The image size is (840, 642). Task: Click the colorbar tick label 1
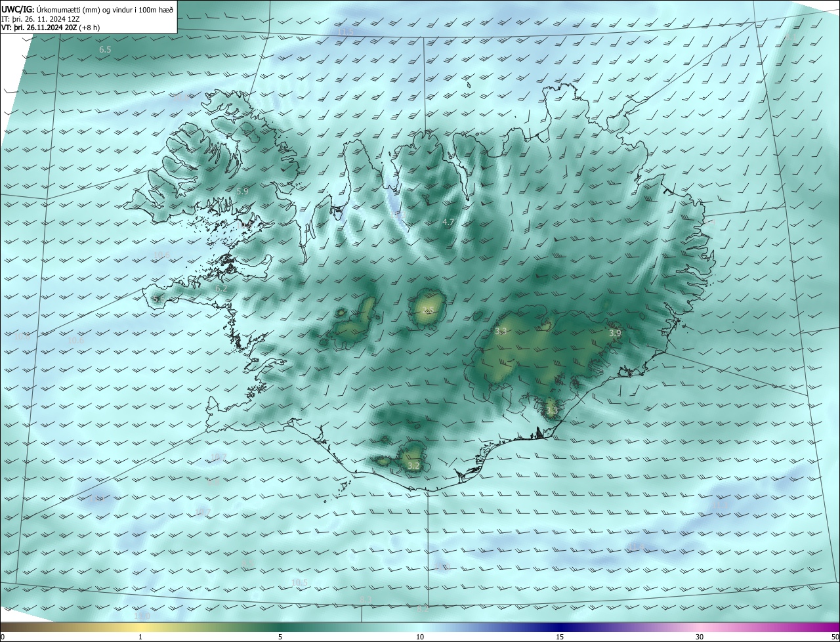140,637
